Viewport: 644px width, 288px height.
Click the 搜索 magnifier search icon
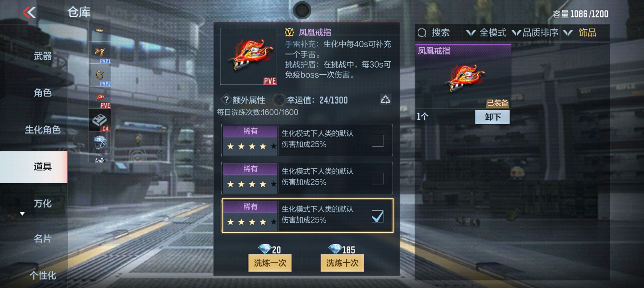click(422, 33)
